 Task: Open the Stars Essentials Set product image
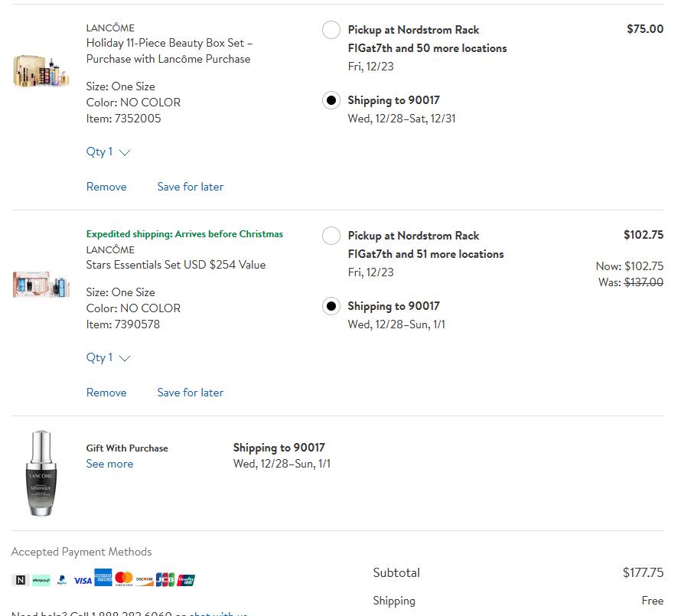[41, 284]
